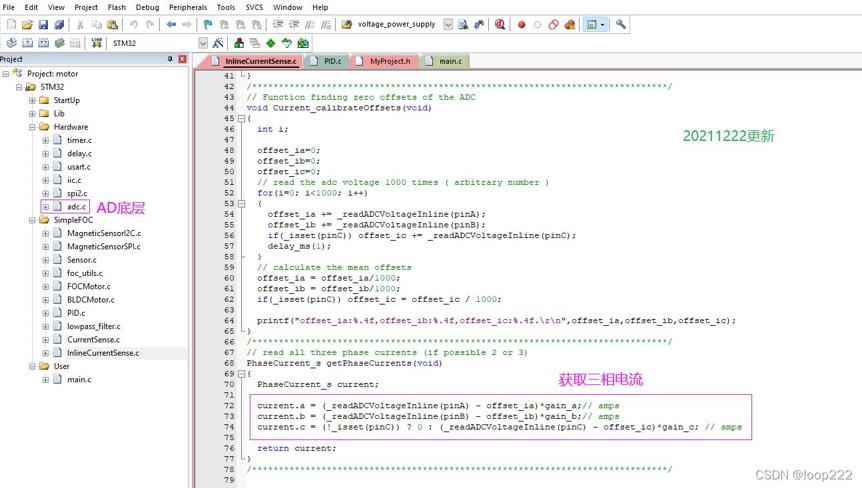Switch to the MyProject.h editor tab
The width and height of the screenshot is (862, 488).
384,61
